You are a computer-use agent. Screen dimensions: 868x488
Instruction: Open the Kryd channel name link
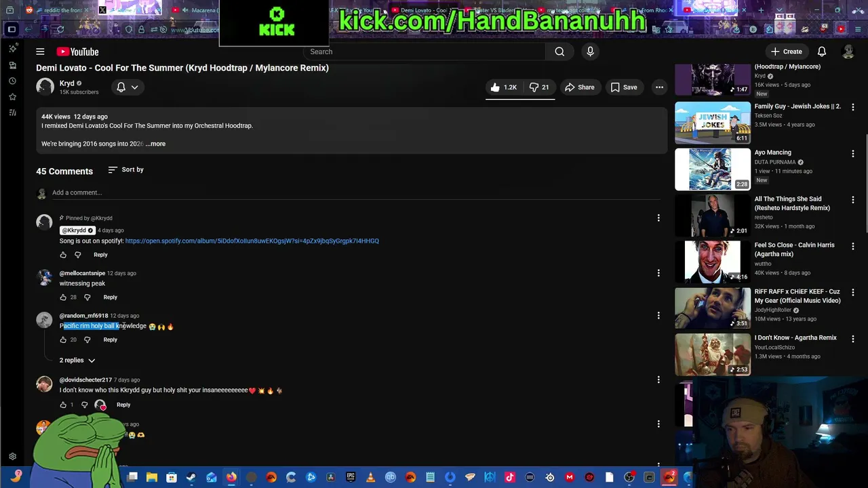pyautogui.click(x=67, y=83)
